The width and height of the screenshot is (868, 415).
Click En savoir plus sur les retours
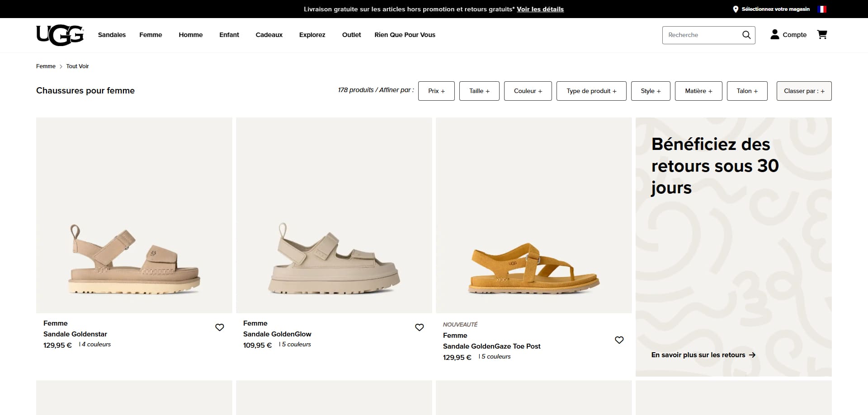pyautogui.click(x=703, y=355)
